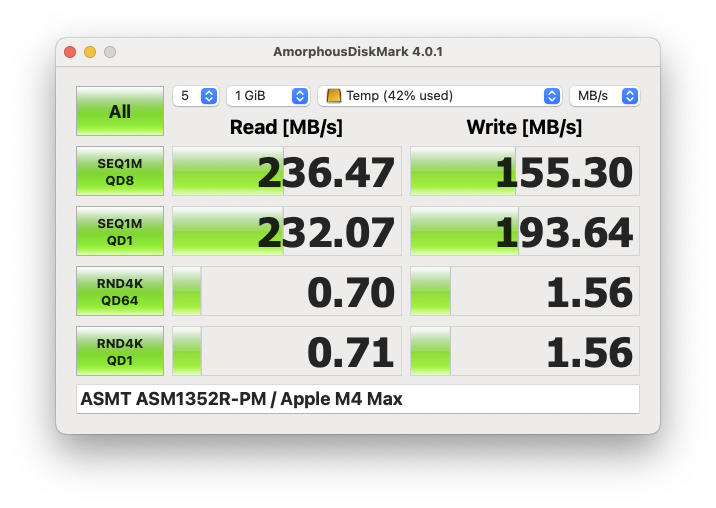This screenshot has height=508, width=716.
Task: Open the test count dropdown showing 5
Action: 196,96
